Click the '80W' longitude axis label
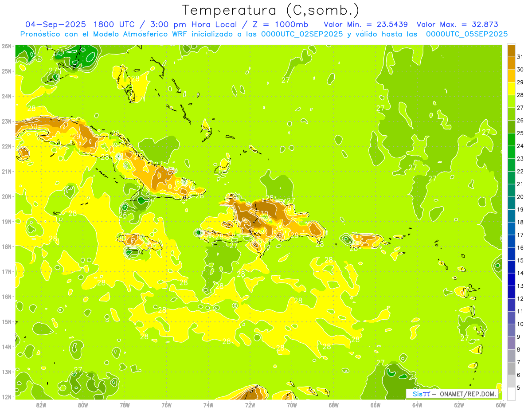The height and width of the screenshot is (411, 532). (x=83, y=405)
